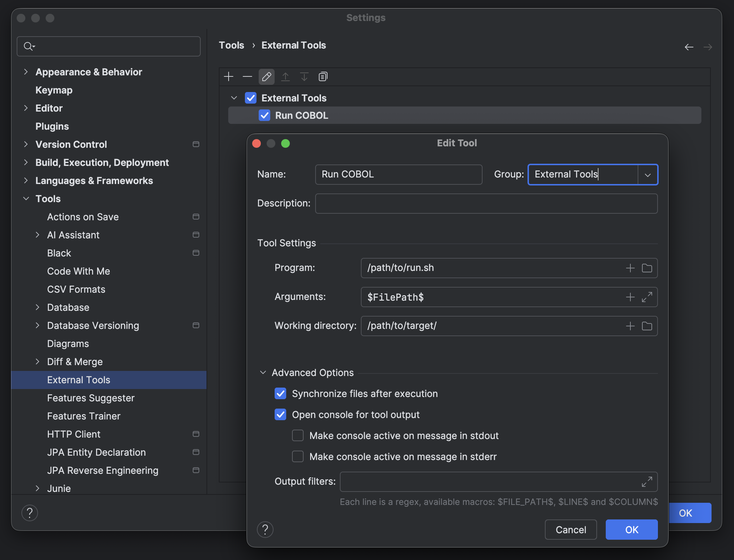Cancel the Edit Tool dialog

click(571, 529)
